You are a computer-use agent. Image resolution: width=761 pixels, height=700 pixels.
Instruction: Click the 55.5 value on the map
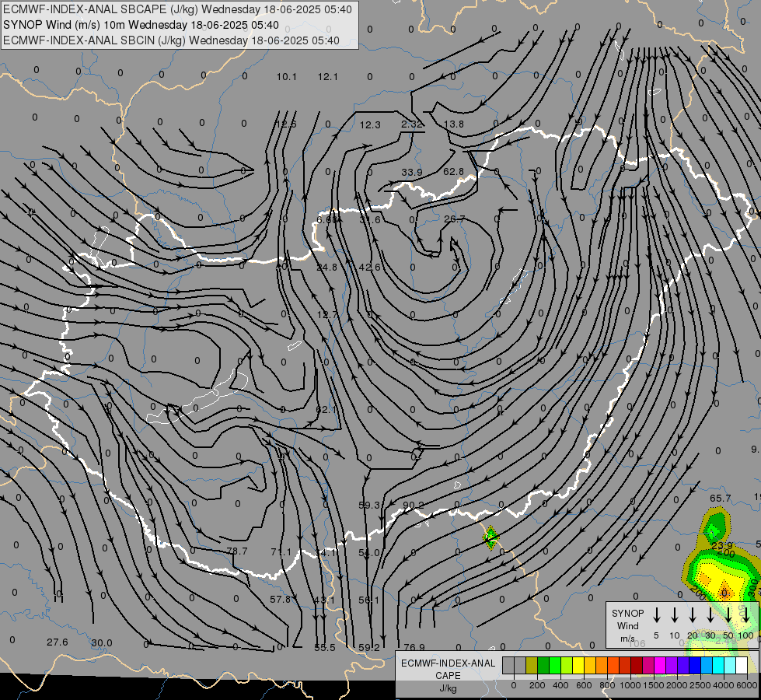pyautogui.click(x=325, y=648)
